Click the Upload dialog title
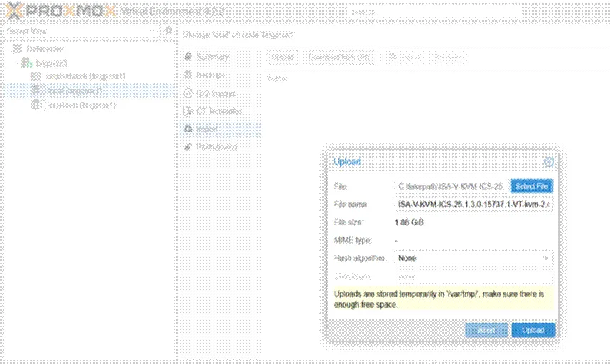610x364 pixels. pos(347,162)
